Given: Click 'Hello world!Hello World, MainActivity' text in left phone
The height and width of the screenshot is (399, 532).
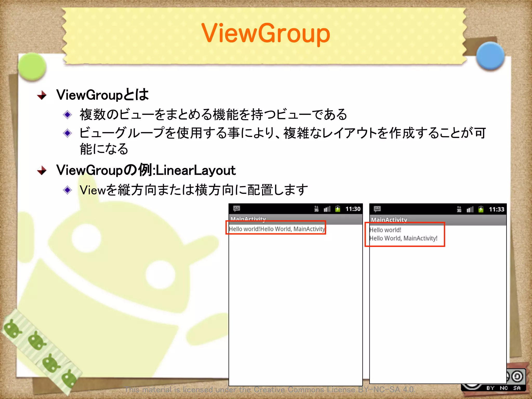Looking at the screenshot, I should click(x=277, y=229).
